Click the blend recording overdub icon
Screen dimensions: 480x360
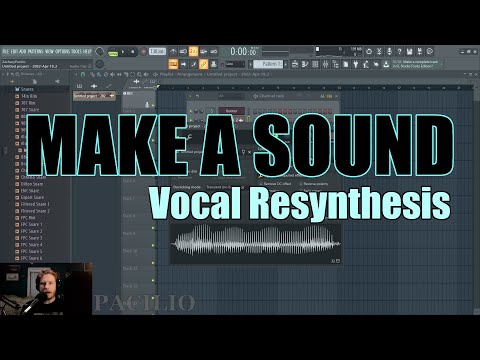[204, 51]
